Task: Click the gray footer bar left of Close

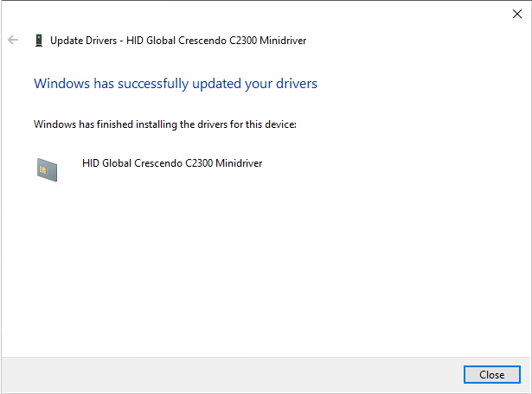Action: pos(233,375)
